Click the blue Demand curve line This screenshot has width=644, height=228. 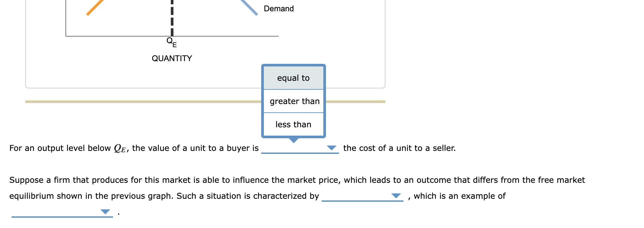tap(248, 7)
